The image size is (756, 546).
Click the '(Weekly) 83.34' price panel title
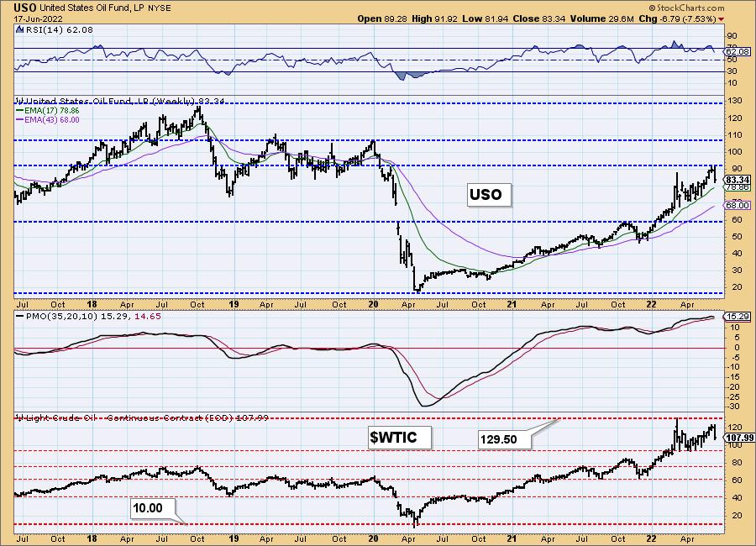189,101
